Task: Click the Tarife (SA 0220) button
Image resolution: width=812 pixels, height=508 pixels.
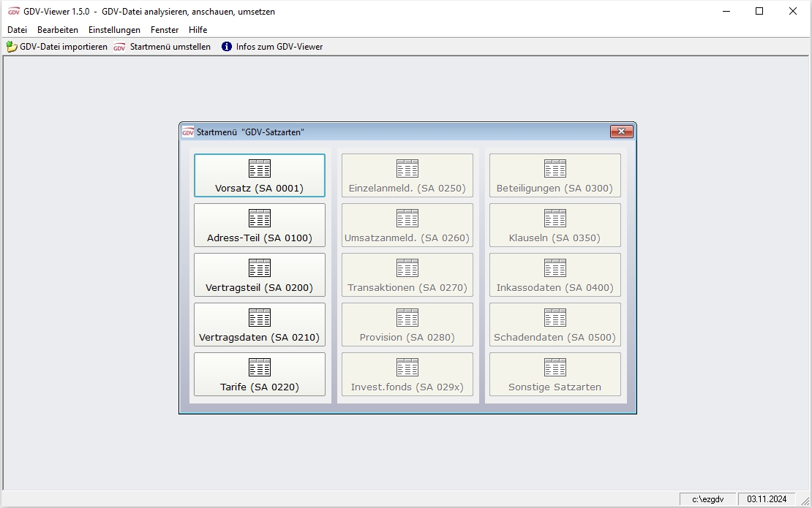Action: (260, 374)
